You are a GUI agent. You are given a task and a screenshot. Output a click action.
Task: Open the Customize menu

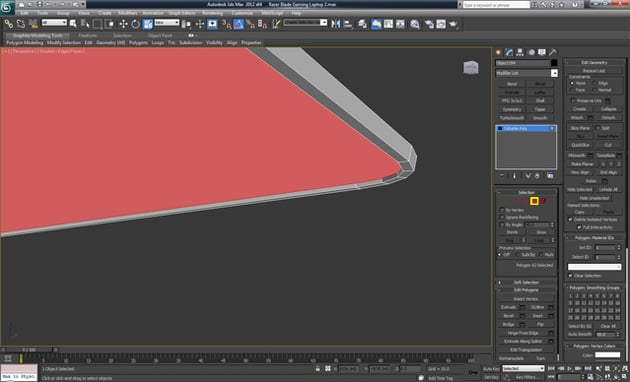242,13
